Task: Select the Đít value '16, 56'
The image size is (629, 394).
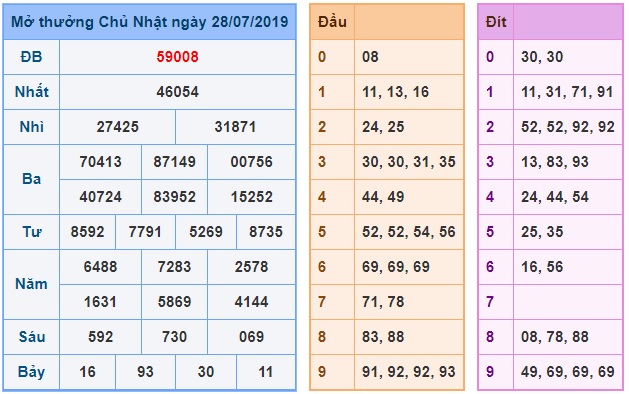Action: point(542,266)
